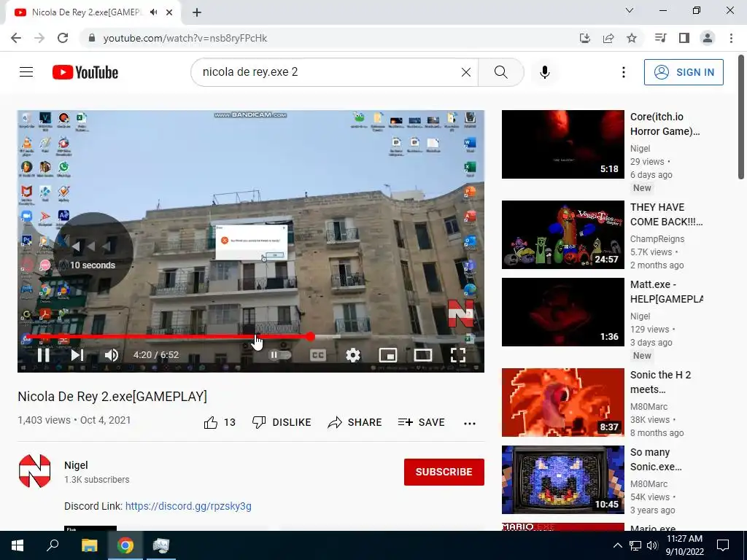Screen dimensions: 747x560
Task: Open the Discord link discord.gg/rpzsky3g
Action: point(188,506)
